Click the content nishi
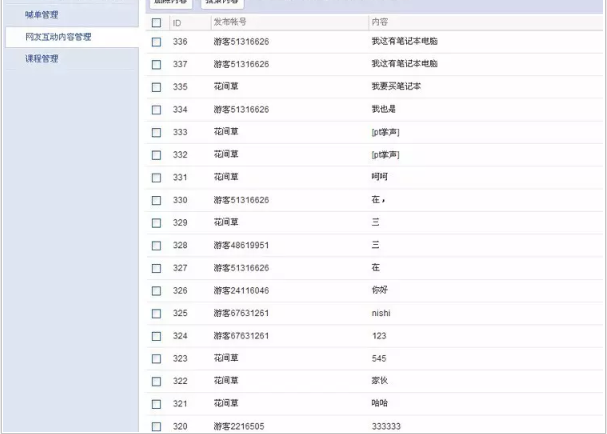607x434 pixels. pyautogui.click(x=381, y=313)
